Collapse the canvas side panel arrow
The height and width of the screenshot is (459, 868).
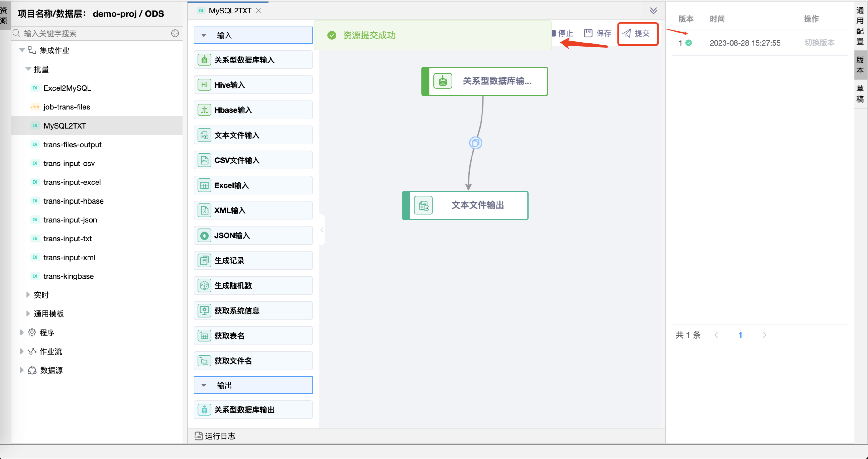click(x=322, y=229)
